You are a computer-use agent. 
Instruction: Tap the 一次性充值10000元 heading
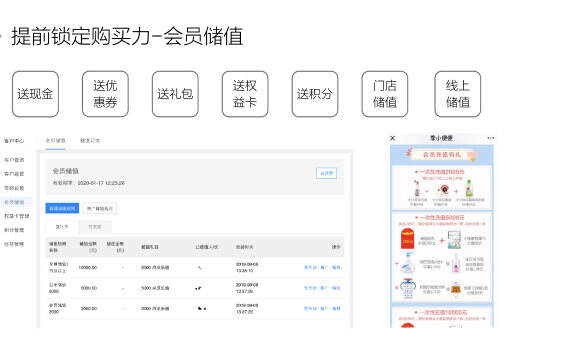[441, 312]
